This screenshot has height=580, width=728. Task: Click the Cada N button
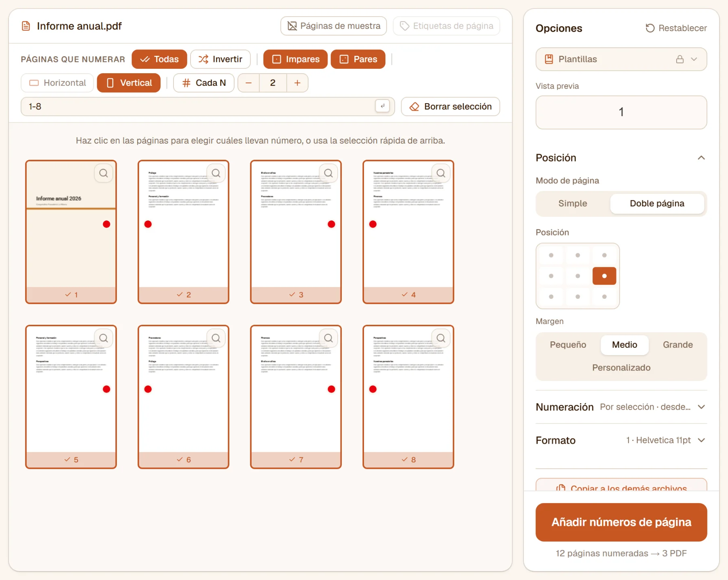click(x=204, y=83)
